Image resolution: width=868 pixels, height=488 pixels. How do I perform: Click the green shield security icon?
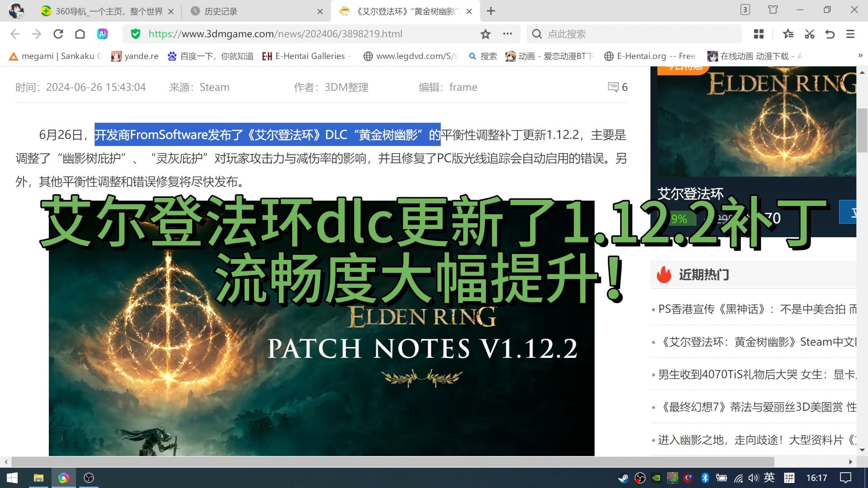[136, 34]
